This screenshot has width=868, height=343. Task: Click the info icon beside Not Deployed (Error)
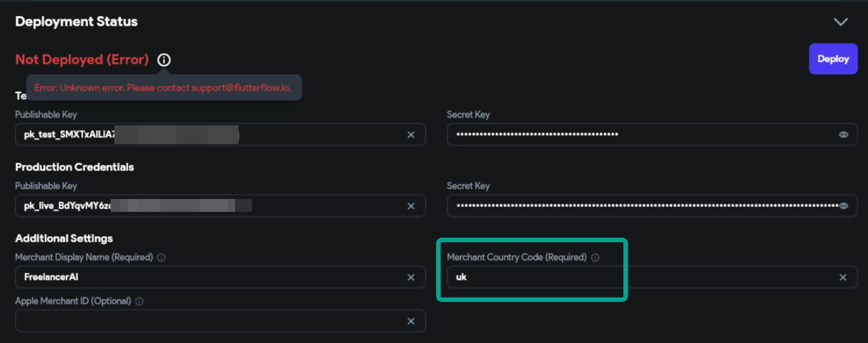(x=164, y=60)
